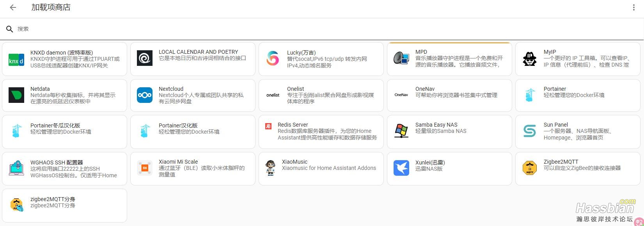Click the Onelist logo icon

273,95
